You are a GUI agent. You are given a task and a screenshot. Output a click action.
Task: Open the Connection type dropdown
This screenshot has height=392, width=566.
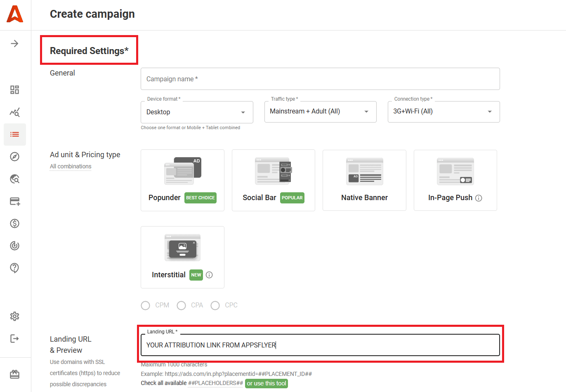(x=443, y=112)
